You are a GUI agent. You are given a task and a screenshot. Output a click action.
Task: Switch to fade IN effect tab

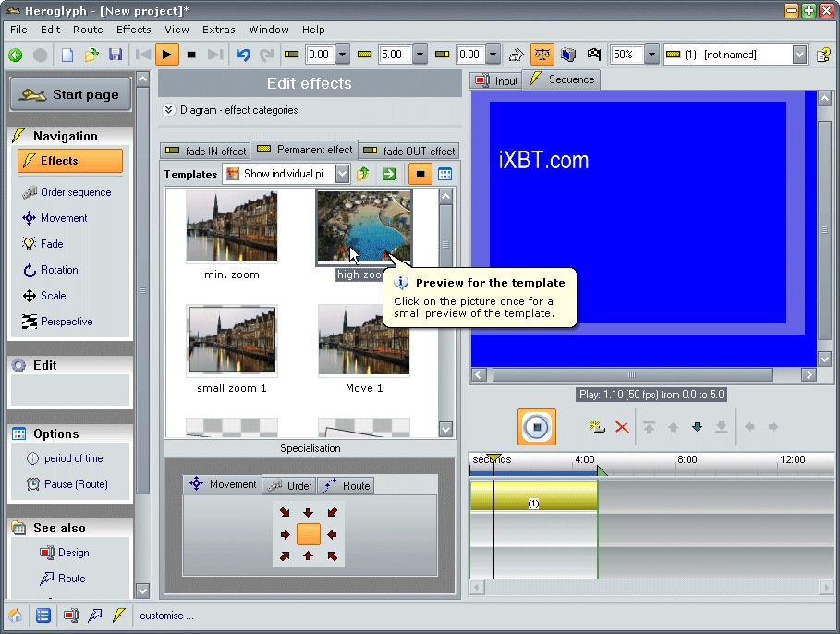(205, 152)
